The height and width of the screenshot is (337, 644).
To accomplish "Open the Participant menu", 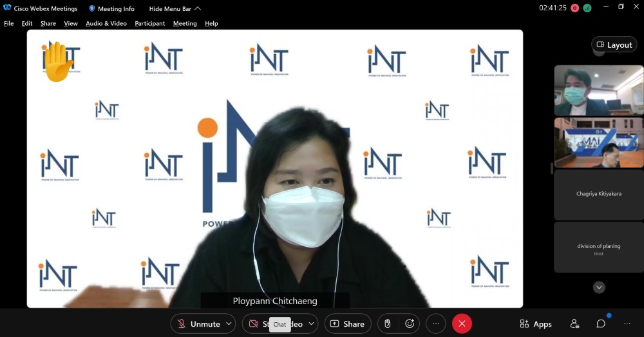I will 149,23.
